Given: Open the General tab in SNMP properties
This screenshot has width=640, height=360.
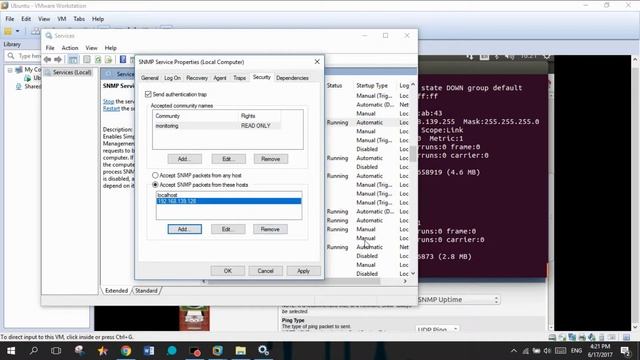Looking at the screenshot, I should coord(149,78).
